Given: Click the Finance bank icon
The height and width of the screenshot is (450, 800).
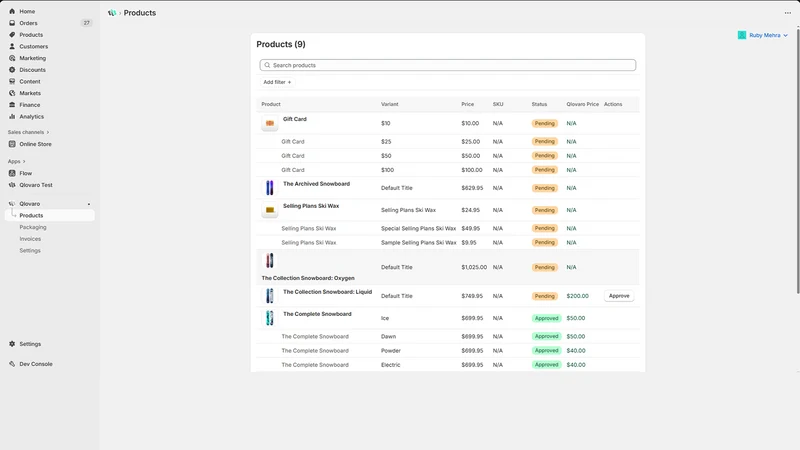Looking at the screenshot, I should tap(12, 105).
